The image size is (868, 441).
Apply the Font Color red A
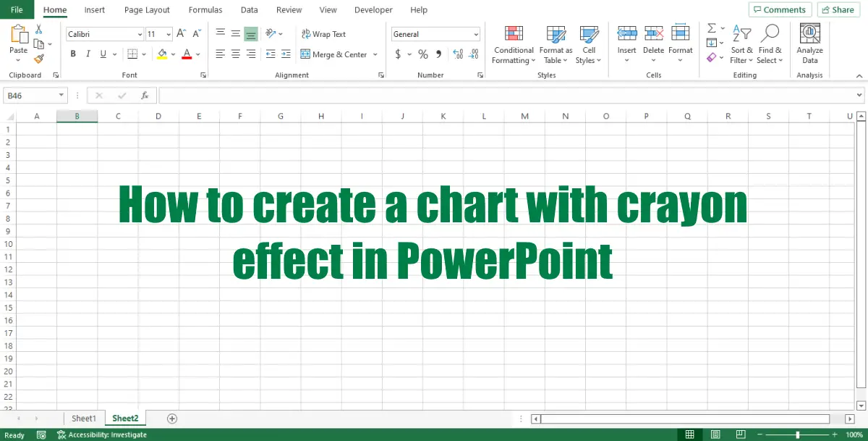pyautogui.click(x=187, y=54)
